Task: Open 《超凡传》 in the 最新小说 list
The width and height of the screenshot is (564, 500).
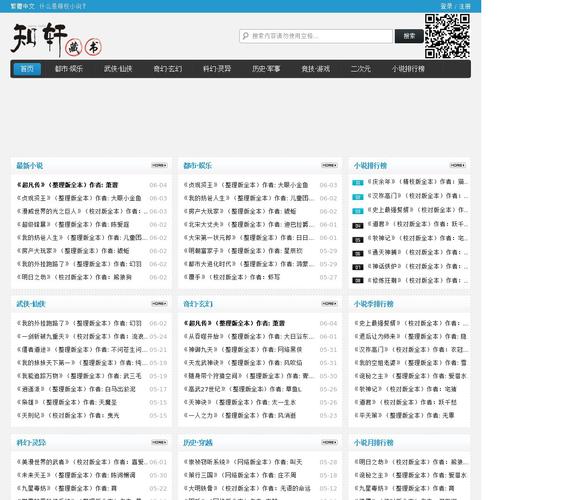Action: tap(67, 185)
